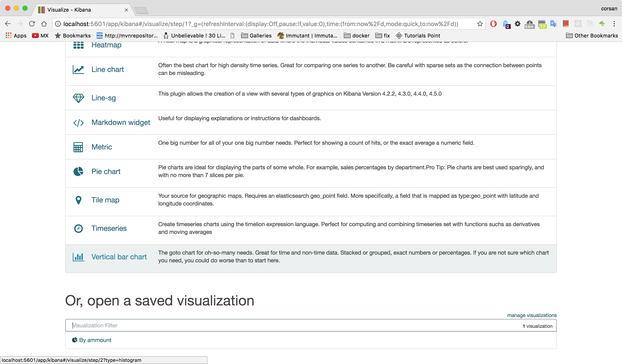Create a Markdown widget visualization

[x=121, y=123]
